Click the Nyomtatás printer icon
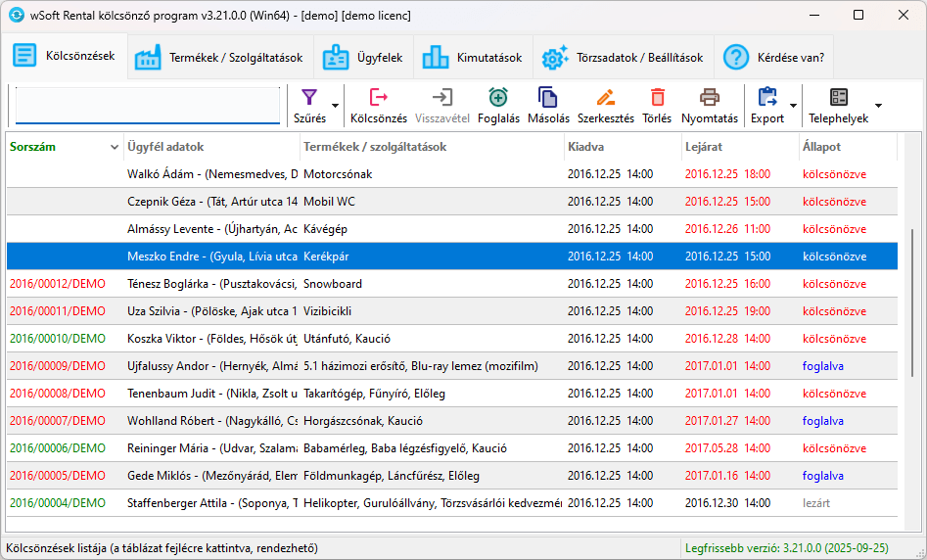 coord(710,97)
